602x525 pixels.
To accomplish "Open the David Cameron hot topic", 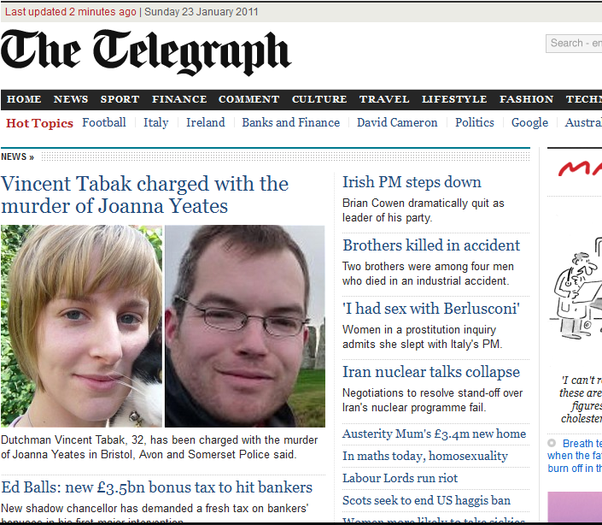I will pos(397,123).
